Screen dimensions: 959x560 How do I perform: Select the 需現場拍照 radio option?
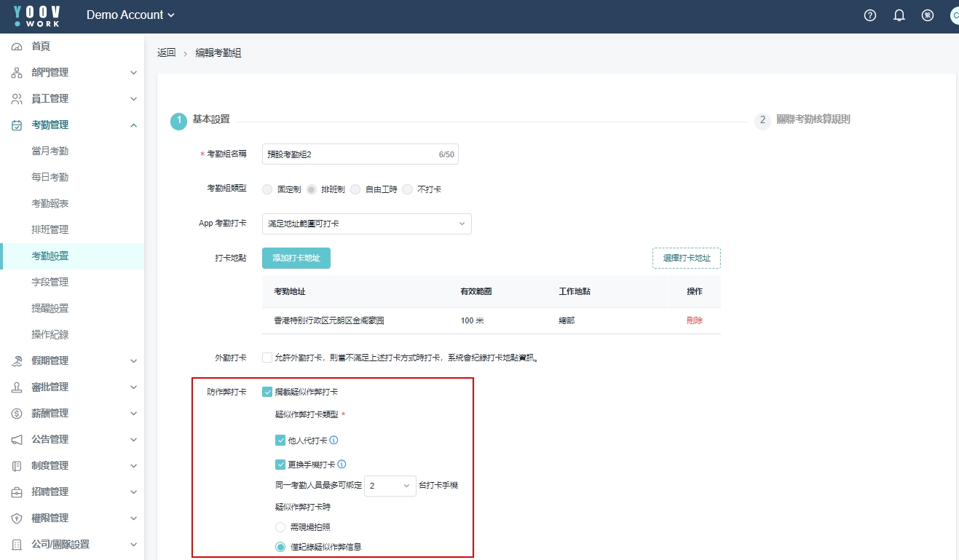point(280,527)
